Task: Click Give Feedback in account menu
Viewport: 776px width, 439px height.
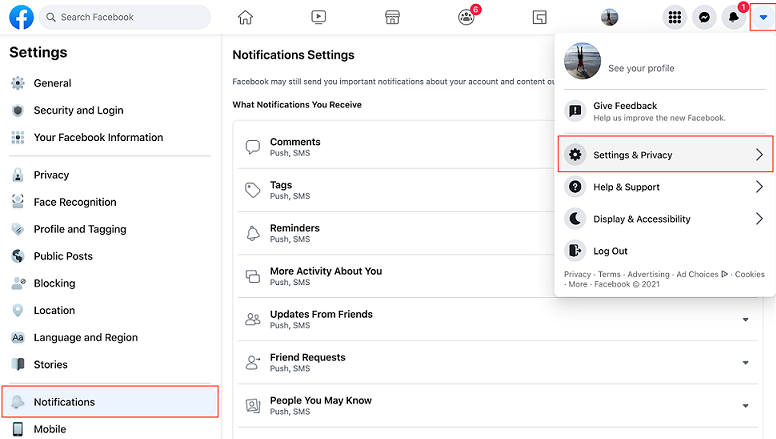Action: (x=665, y=111)
